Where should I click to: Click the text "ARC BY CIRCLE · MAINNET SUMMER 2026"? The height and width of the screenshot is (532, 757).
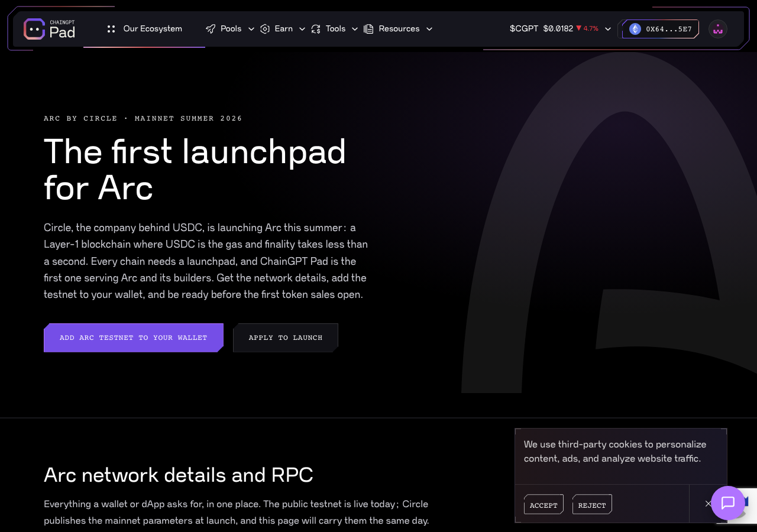[143, 118]
